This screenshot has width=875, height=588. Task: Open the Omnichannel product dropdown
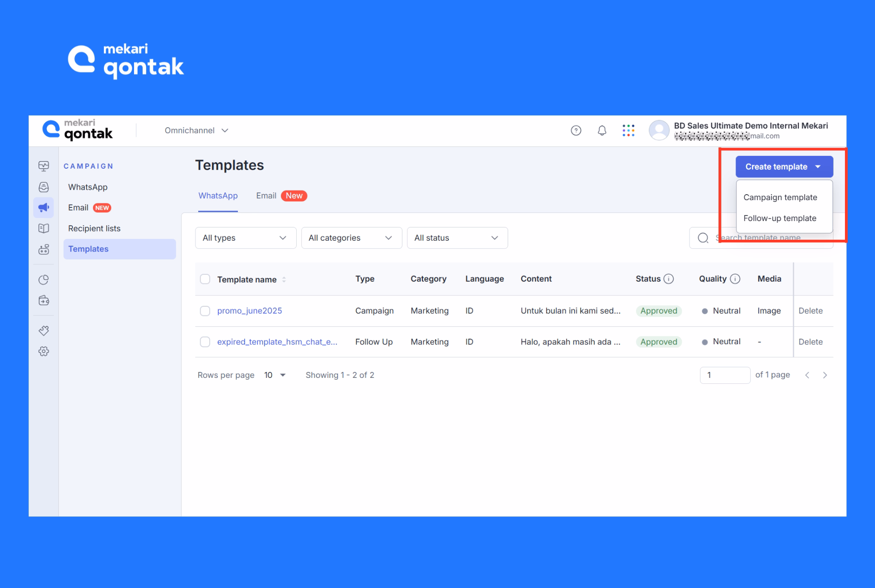pos(196,130)
